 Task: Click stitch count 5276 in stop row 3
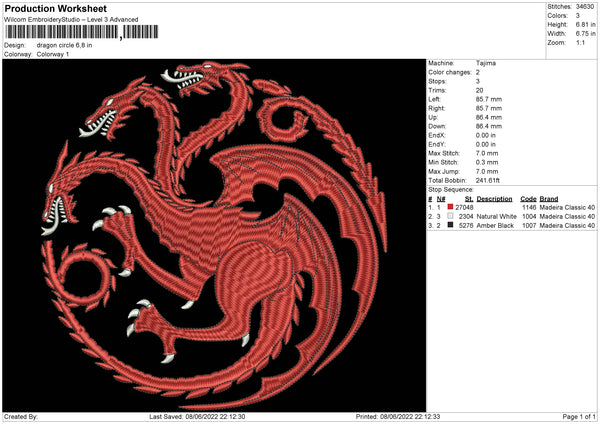[x=466, y=226]
